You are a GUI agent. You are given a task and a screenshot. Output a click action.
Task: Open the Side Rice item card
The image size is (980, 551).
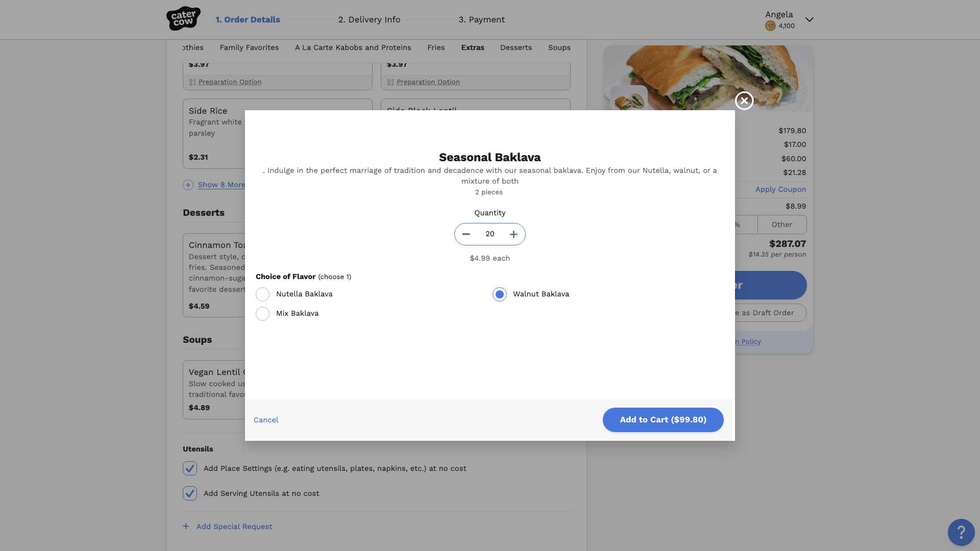click(214, 134)
